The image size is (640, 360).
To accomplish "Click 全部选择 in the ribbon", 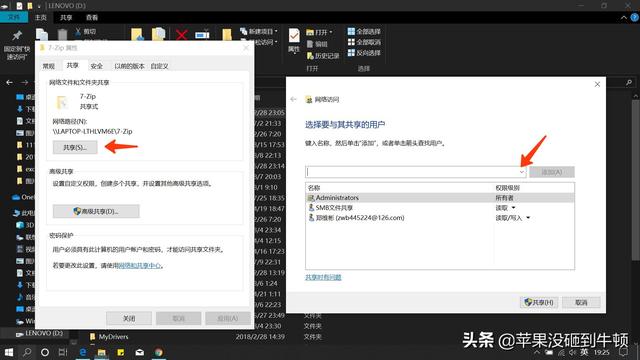I will [364, 31].
